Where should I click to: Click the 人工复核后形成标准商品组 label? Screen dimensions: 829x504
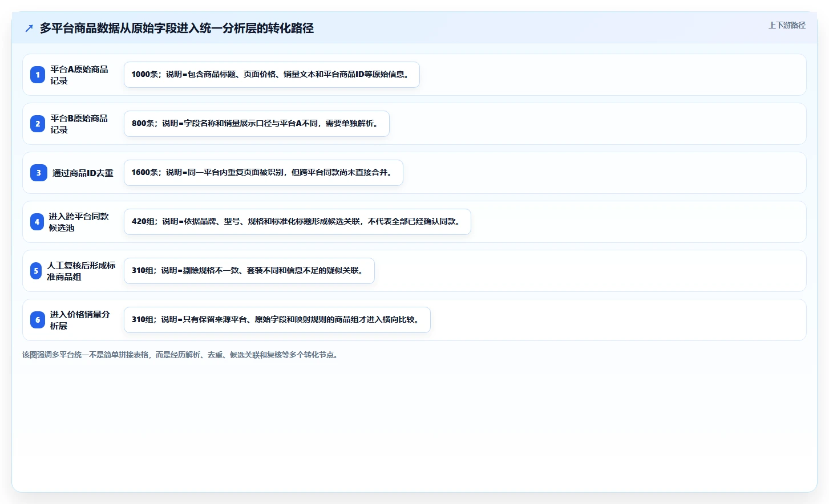(81, 271)
